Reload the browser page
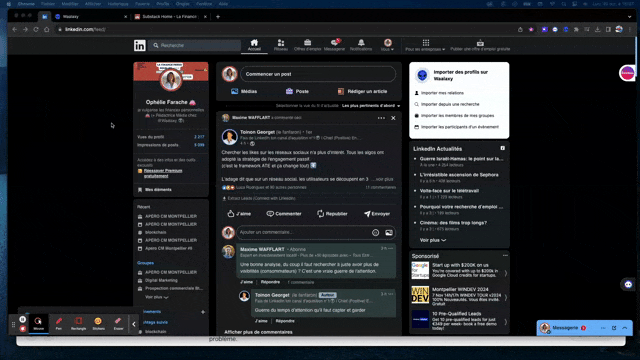640x360 pixels. coord(36,29)
